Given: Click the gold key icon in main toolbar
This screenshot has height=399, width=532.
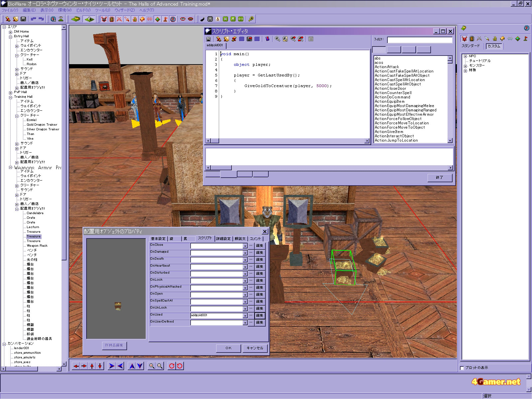Looking at the screenshot, I should point(251,19).
